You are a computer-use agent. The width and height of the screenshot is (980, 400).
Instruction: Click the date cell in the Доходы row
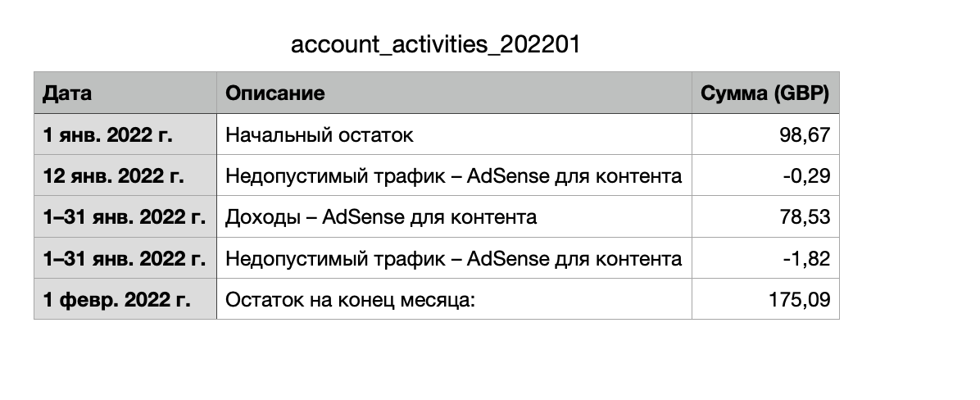(x=125, y=217)
